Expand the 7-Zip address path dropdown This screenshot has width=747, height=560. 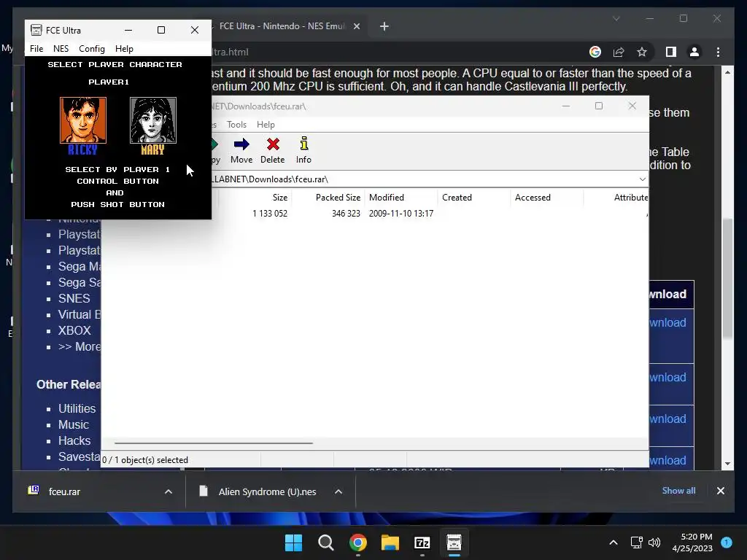(x=642, y=179)
